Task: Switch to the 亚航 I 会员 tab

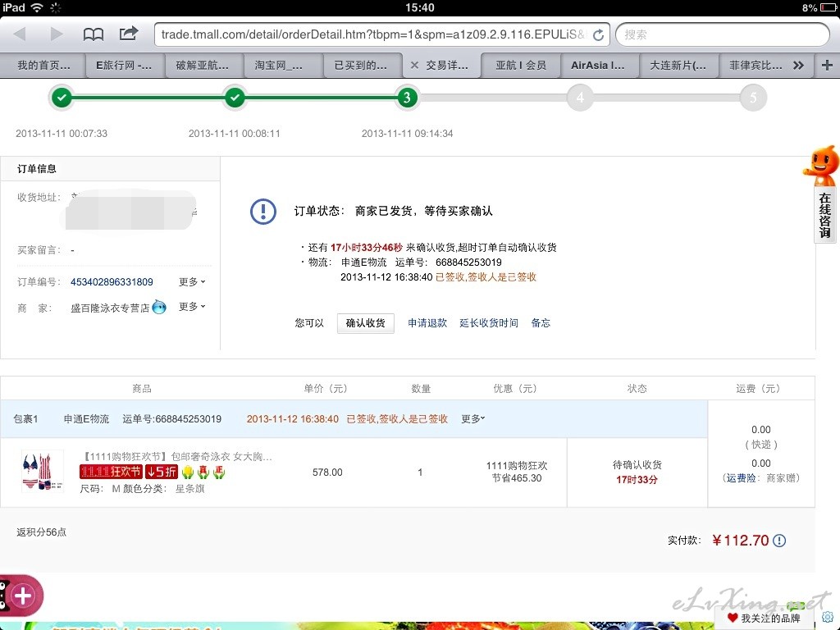Action: tap(521, 66)
